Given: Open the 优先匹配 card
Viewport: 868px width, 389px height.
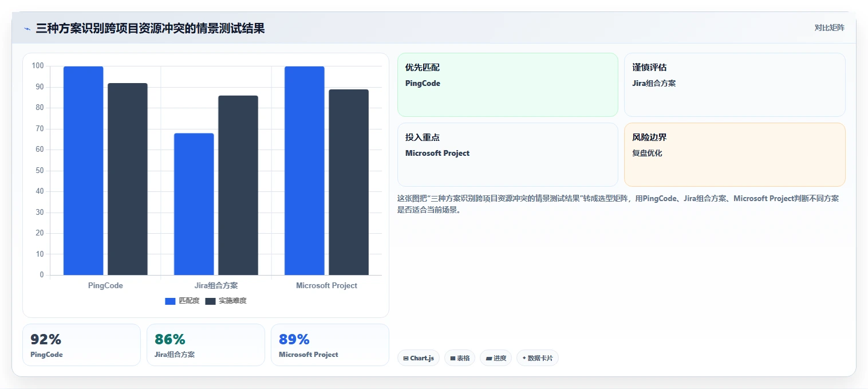Looking at the screenshot, I should coord(508,85).
